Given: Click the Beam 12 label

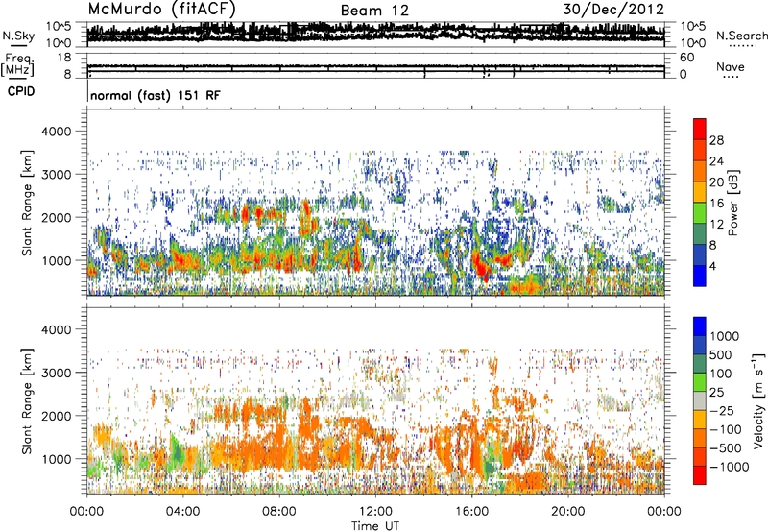Looking at the screenshot, I should point(374,11).
